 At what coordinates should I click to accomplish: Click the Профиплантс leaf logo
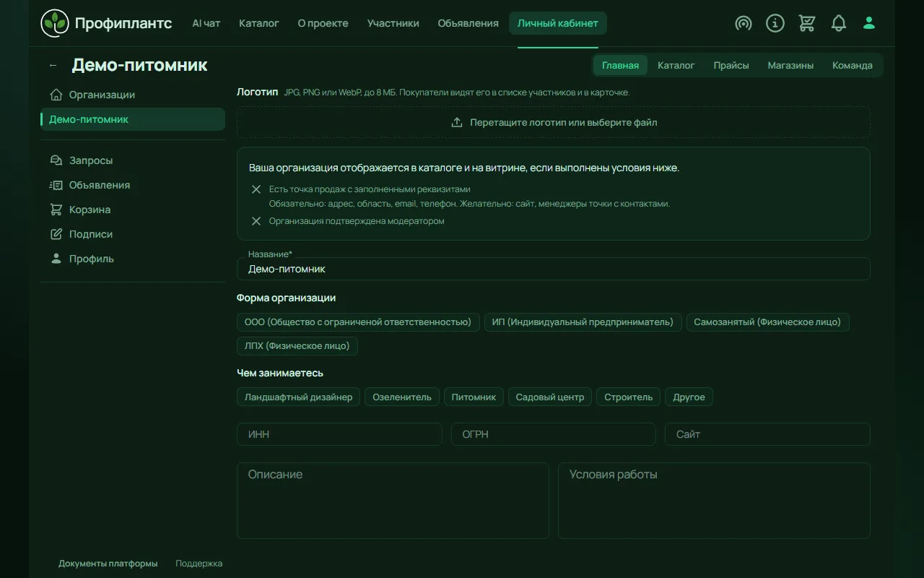[x=55, y=23]
